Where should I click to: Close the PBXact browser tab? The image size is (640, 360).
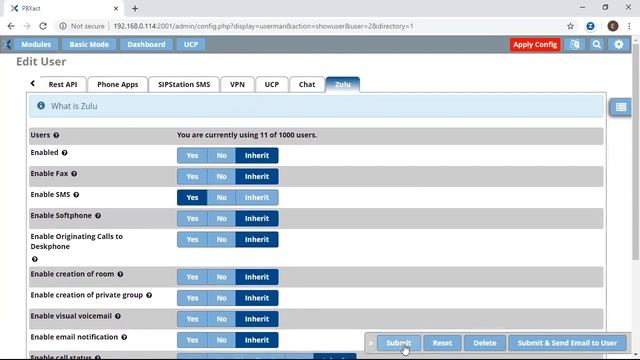[x=116, y=8]
